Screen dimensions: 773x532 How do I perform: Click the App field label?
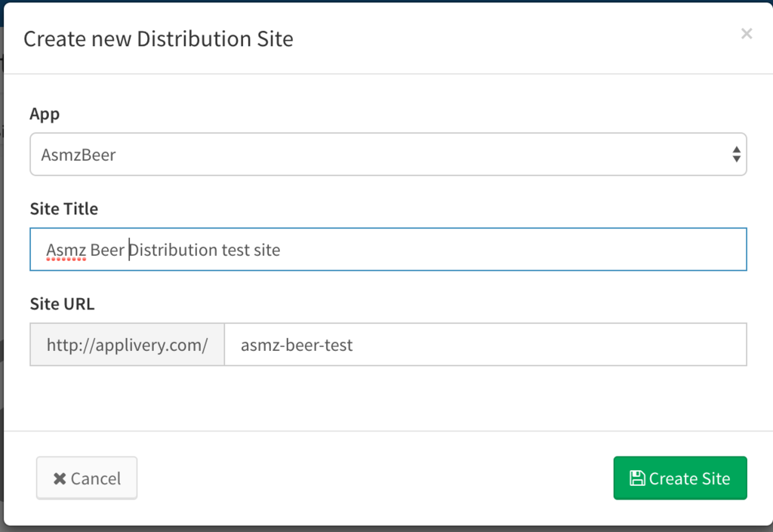(45, 114)
